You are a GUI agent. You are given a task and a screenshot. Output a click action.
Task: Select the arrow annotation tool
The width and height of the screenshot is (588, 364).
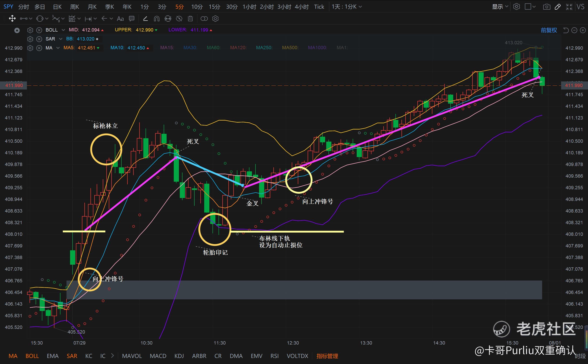click(x=104, y=19)
